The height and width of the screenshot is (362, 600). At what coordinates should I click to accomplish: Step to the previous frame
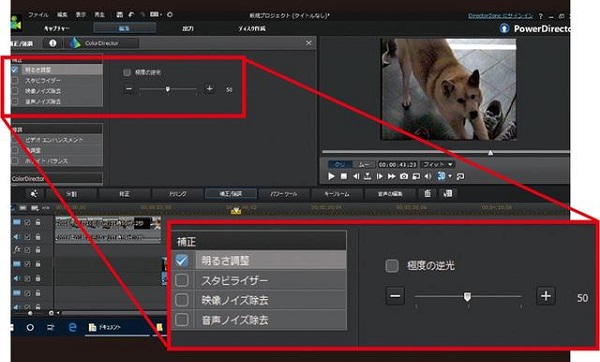356,176
